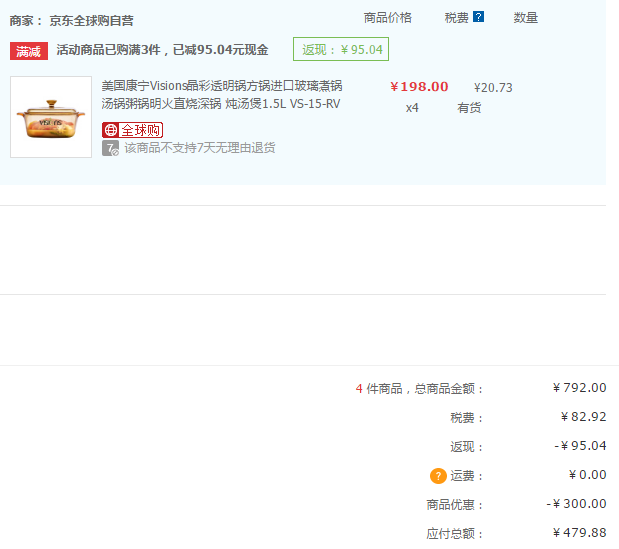Click the 税费 column header text
This screenshot has height=549, width=619.
pos(456,18)
